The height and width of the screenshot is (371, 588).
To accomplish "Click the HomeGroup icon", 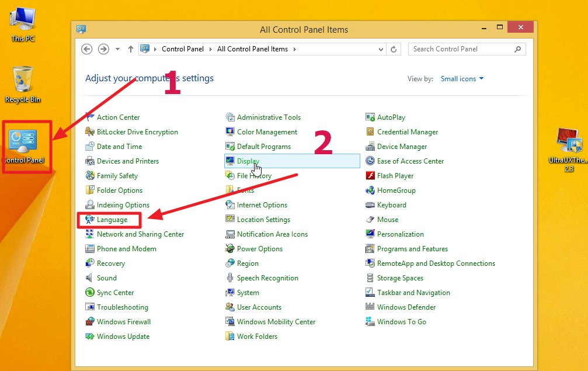I will (x=370, y=190).
